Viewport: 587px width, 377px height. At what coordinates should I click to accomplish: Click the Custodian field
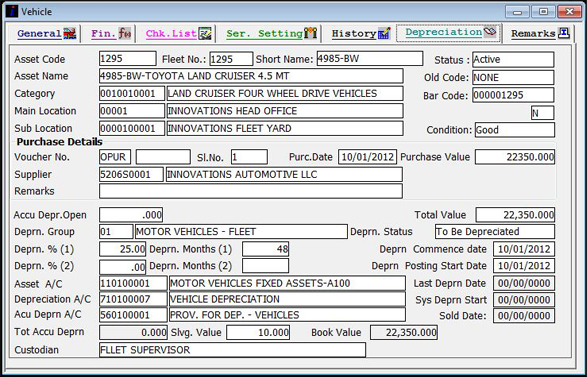click(x=232, y=350)
